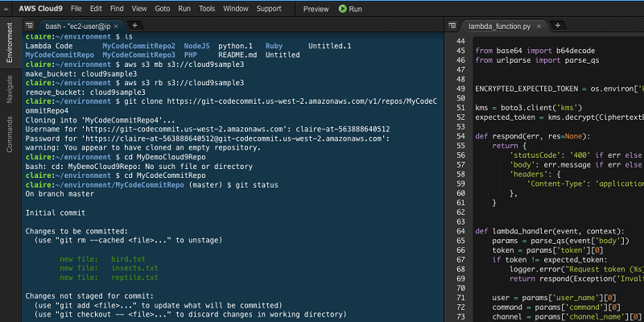Open the editor pane tab list icon
The width and height of the screenshot is (644, 322).
click(x=452, y=26)
